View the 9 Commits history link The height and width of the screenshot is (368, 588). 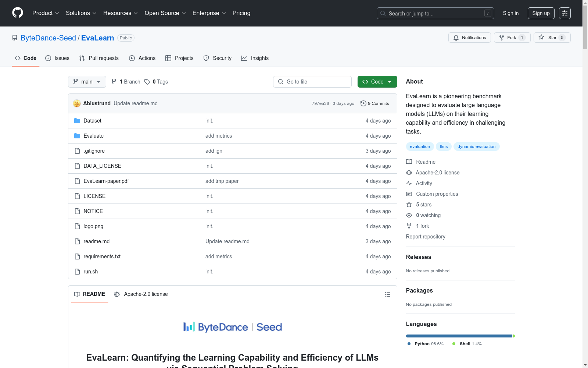pyautogui.click(x=375, y=103)
